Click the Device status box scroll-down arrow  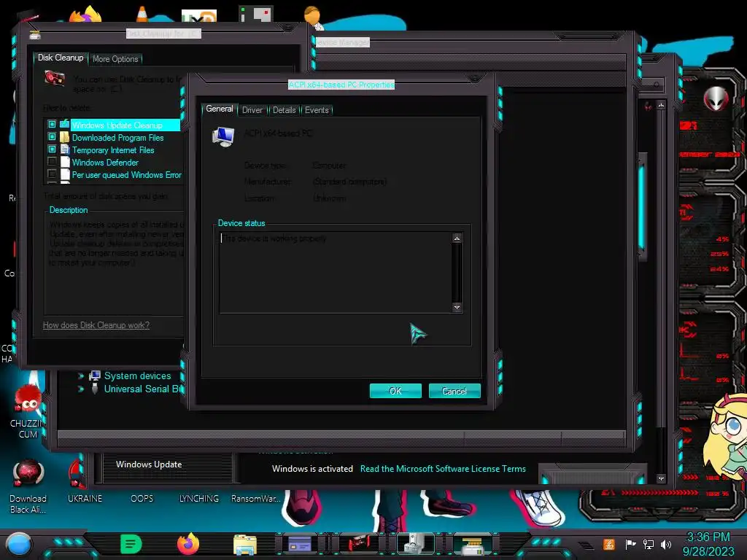[x=457, y=307]
